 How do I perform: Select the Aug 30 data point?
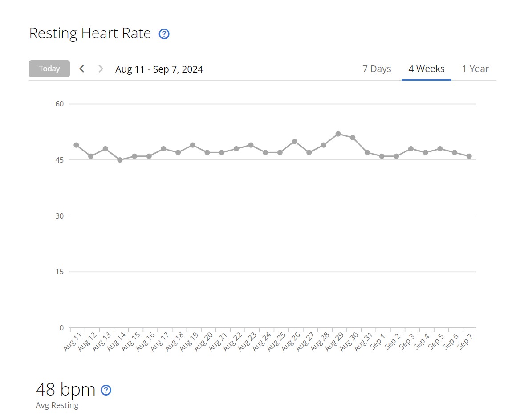coord(353,138)
